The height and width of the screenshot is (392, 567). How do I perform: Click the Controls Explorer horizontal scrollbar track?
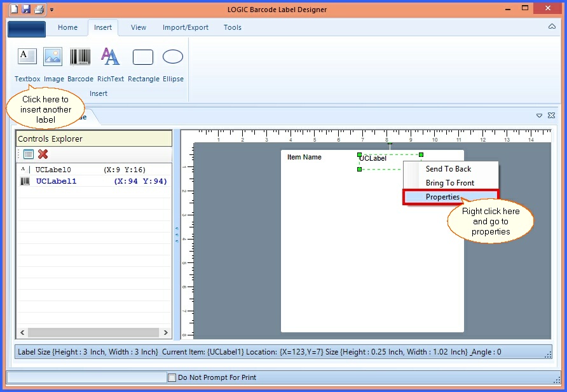pos(93,332)
